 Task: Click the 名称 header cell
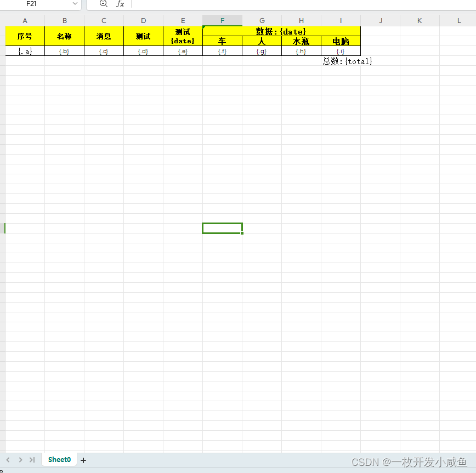click(64, 36)
